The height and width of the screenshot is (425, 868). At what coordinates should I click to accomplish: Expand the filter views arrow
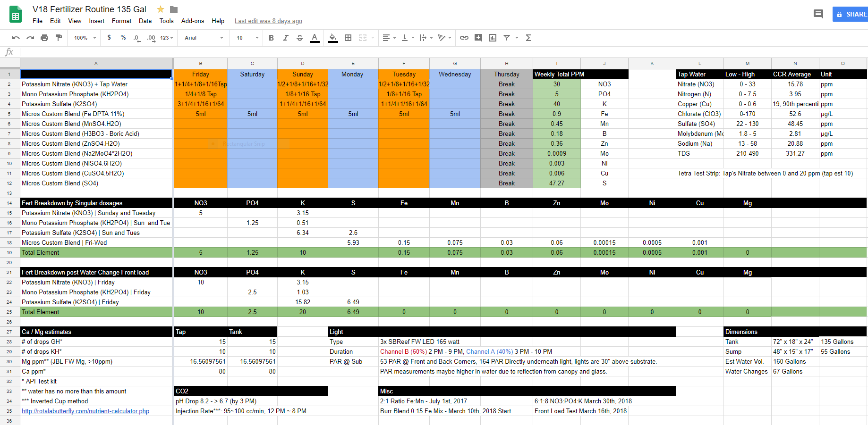tap(517, 38)
